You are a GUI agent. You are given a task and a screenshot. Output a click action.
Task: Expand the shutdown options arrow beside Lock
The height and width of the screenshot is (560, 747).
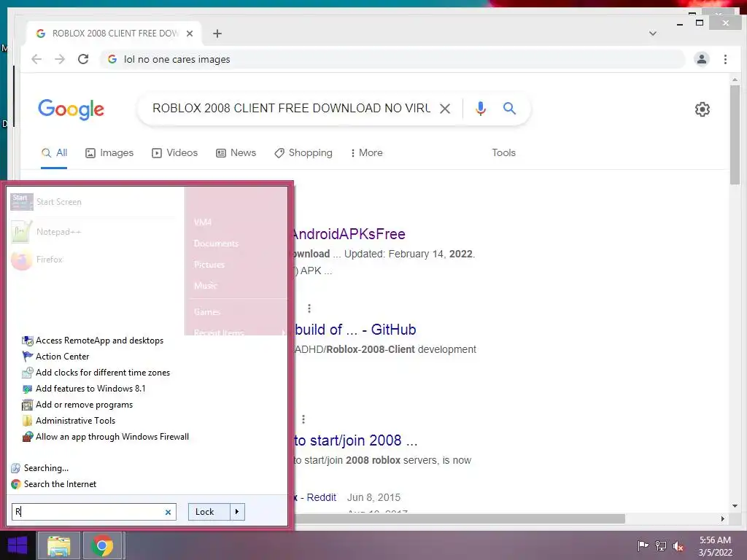[x=237, y=512]
